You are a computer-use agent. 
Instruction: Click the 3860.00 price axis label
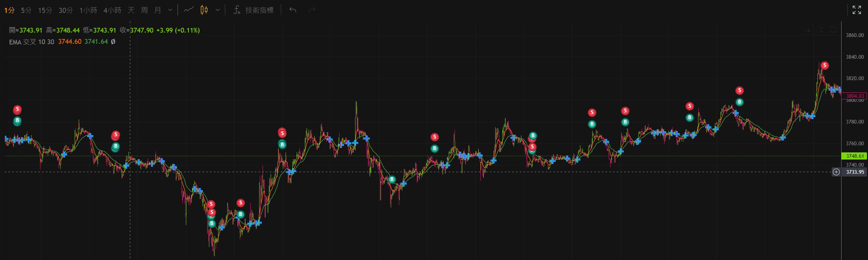(x=855, y=35)
